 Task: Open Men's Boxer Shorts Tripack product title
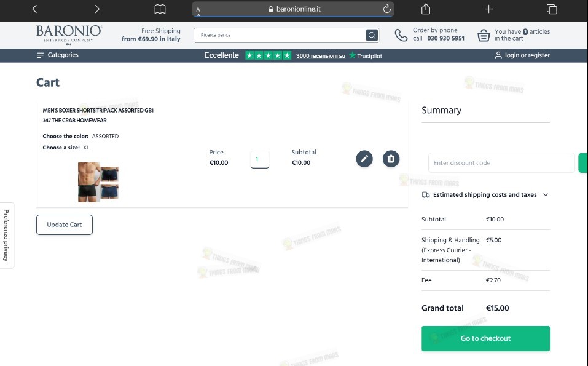pos(98,115)
